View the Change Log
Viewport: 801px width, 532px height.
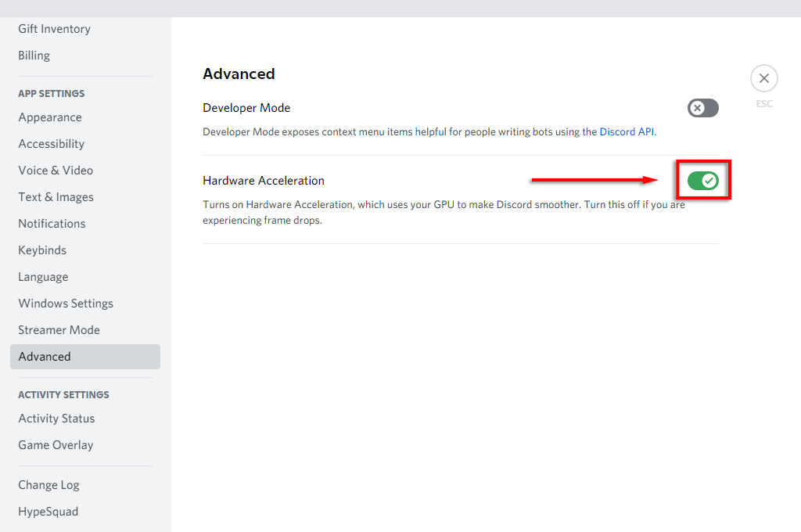pyautogui.click(x=48, y=485)
